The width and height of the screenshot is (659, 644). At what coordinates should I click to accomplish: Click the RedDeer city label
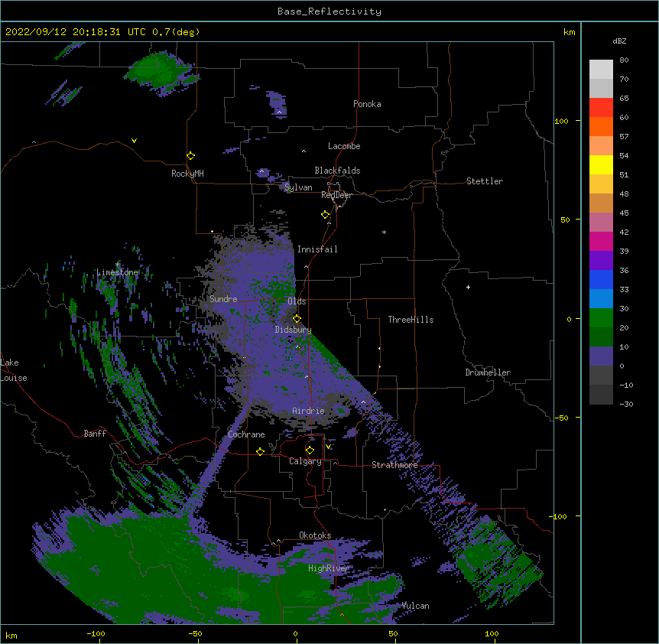(x=336, y=195)
